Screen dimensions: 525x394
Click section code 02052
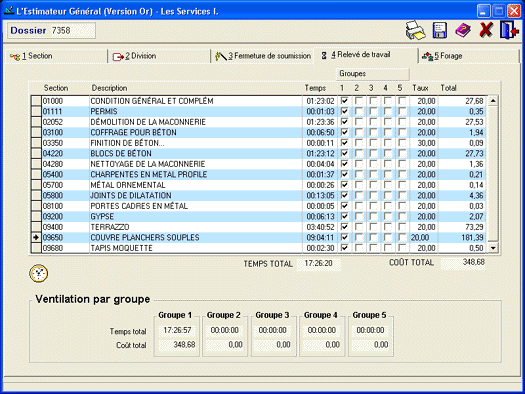coord(53,122)
